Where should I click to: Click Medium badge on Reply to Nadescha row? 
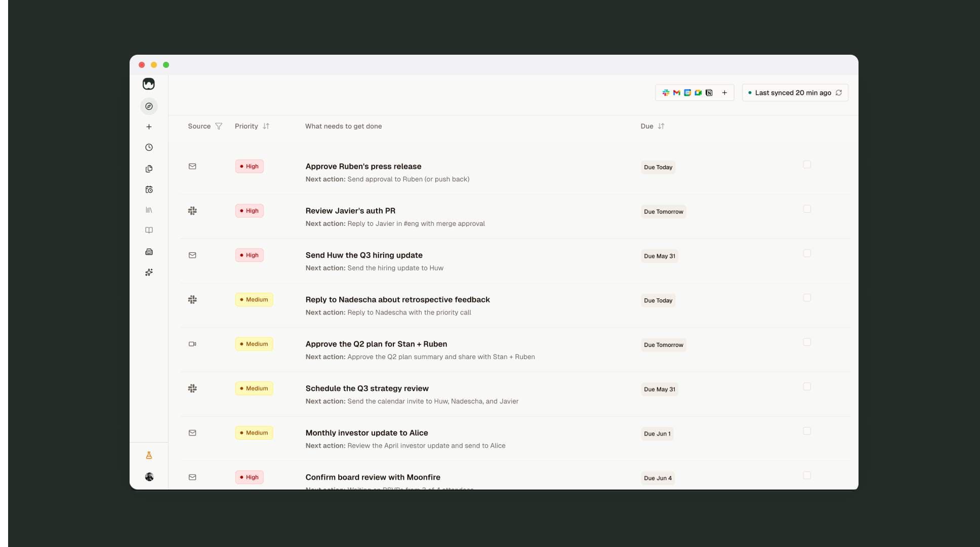click(x=254, y=299)
